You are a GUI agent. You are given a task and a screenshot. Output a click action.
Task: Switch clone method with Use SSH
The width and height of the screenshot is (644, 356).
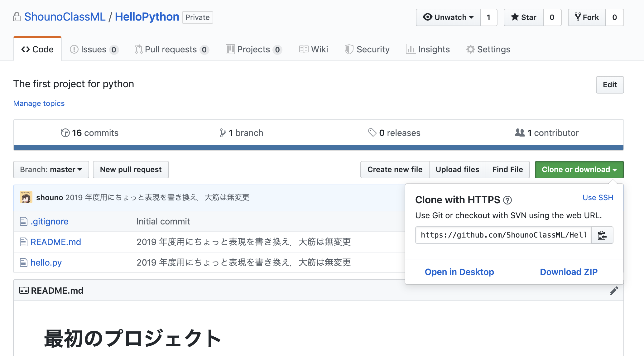click(598, 198)
